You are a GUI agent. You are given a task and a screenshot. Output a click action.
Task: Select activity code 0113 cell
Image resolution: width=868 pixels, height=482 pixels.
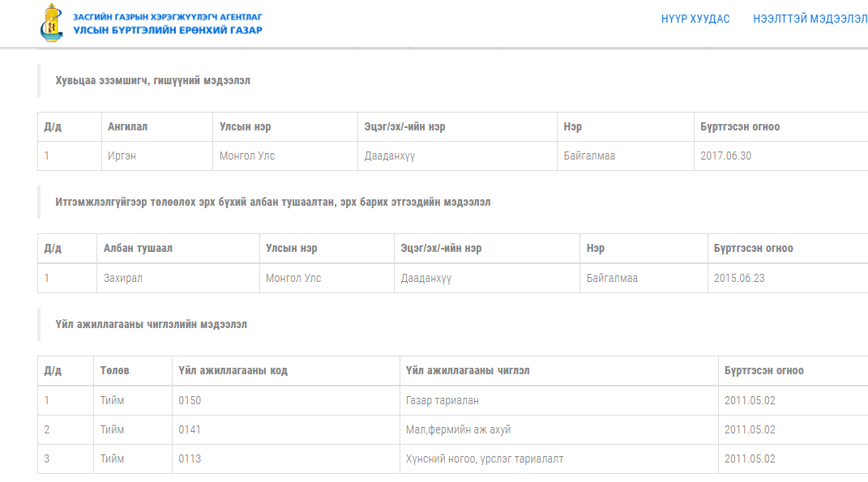click(x=190, y=459)
